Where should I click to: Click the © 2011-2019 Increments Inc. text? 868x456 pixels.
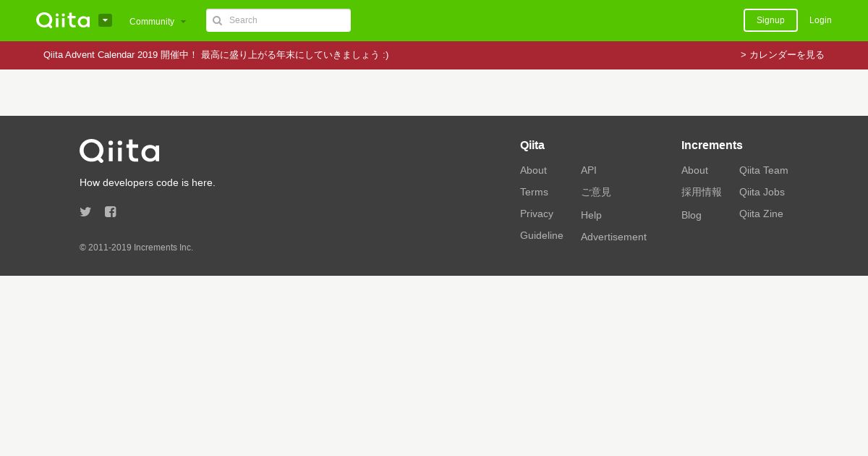click(136, 248)
